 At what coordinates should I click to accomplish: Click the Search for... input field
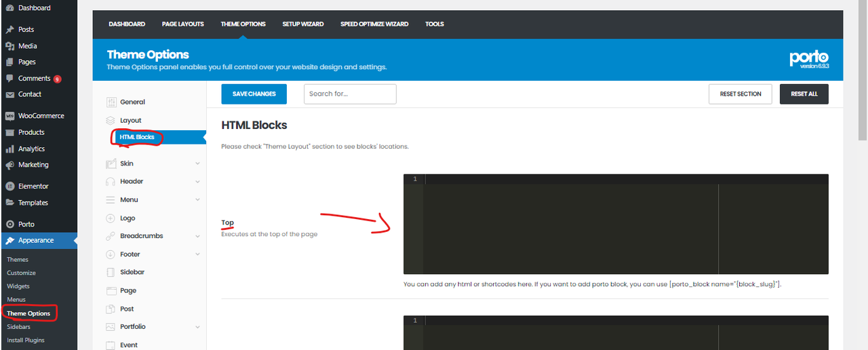350,94
